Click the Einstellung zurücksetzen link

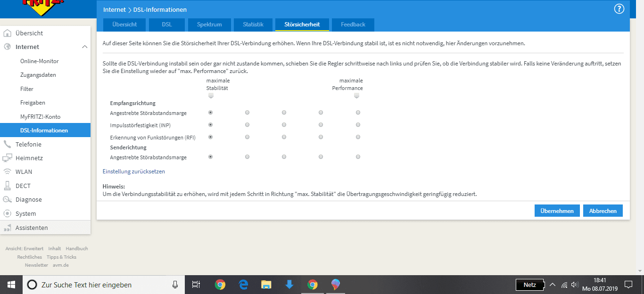(x=134, y=171)
